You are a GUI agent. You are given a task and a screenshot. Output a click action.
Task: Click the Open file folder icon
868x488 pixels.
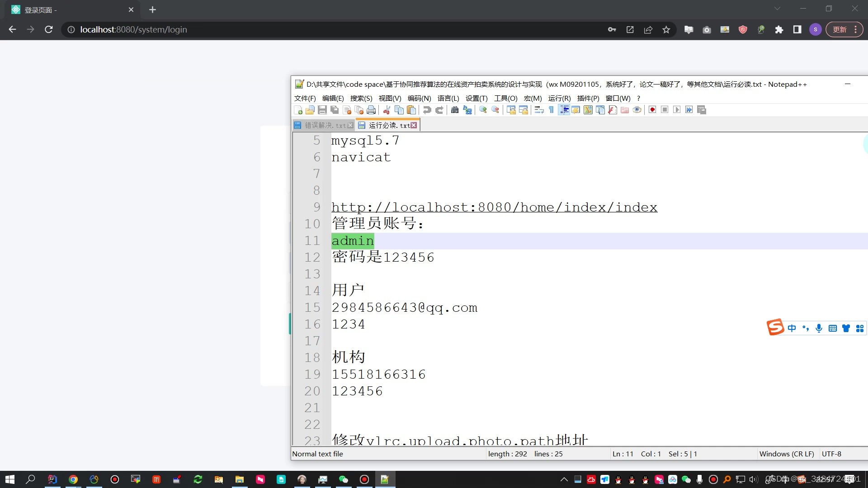click(310, 110)
